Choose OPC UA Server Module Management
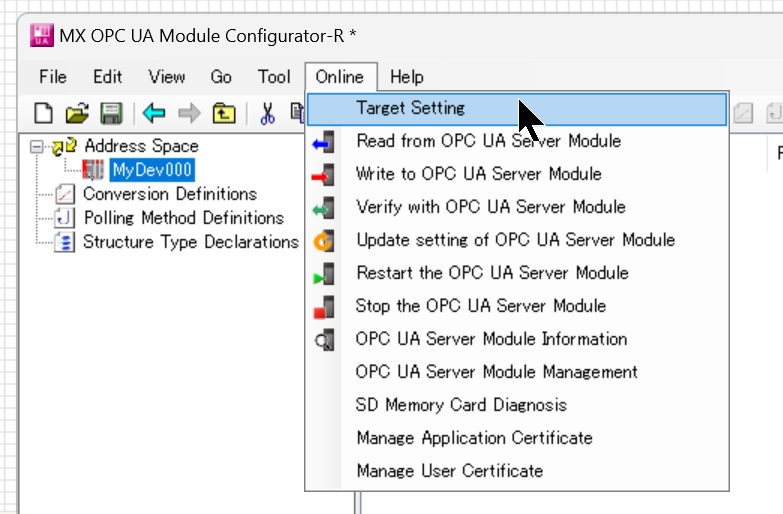The height and width of the screenshot is (514, 783). click(517, 372)
